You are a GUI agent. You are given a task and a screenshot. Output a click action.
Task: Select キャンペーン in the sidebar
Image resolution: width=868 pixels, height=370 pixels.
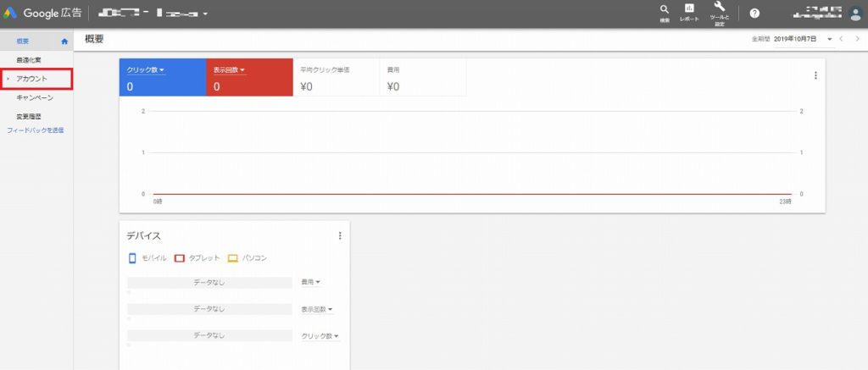pos(36,98)
